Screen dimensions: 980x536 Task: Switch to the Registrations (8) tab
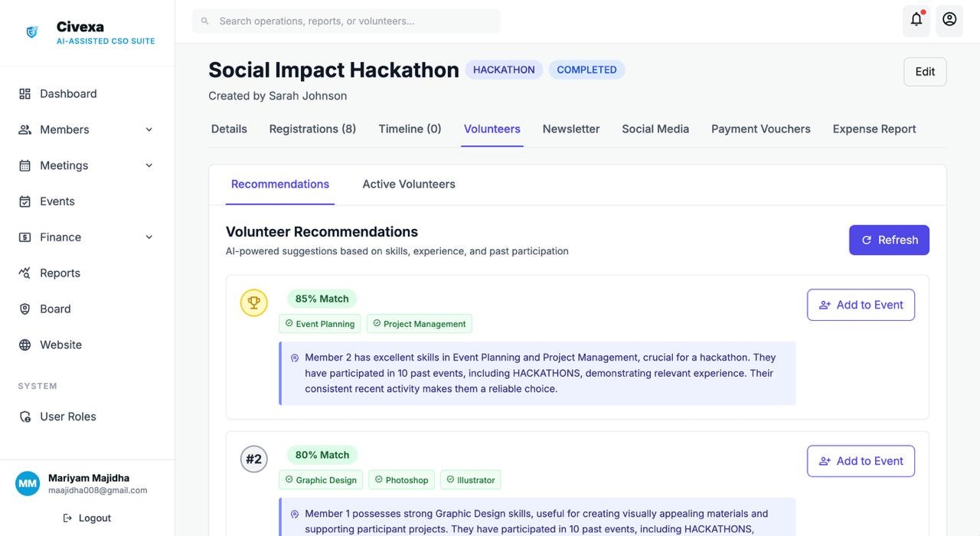(312, 129)
